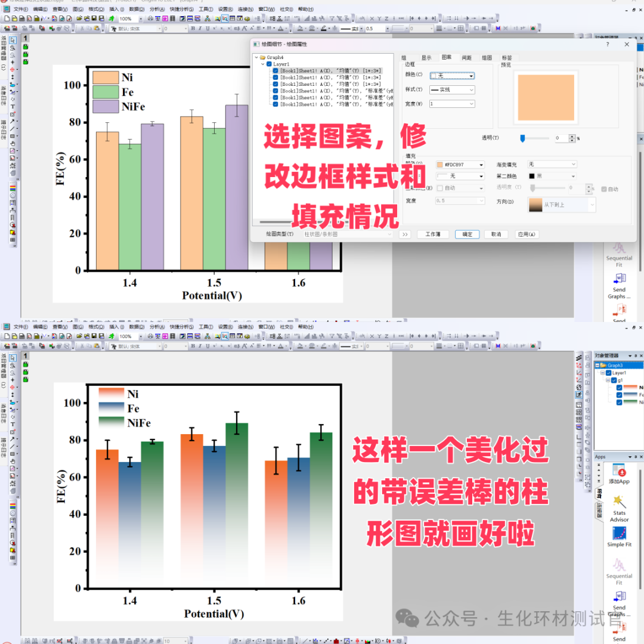Toggle the green NiFe plot checkbox in Object Manager
This screenshot has width=644, height=644.
[620, 402]
